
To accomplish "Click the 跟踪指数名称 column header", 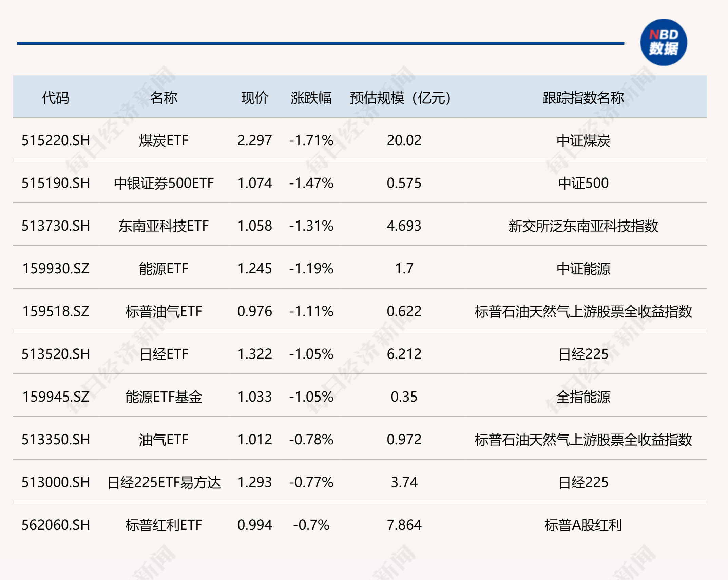I will click(x=583, y=98).
